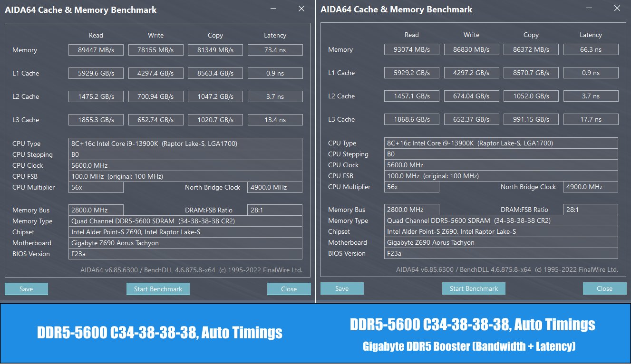Select the 17.7 ns L3 cache latency value

click(x=591, y=119)
